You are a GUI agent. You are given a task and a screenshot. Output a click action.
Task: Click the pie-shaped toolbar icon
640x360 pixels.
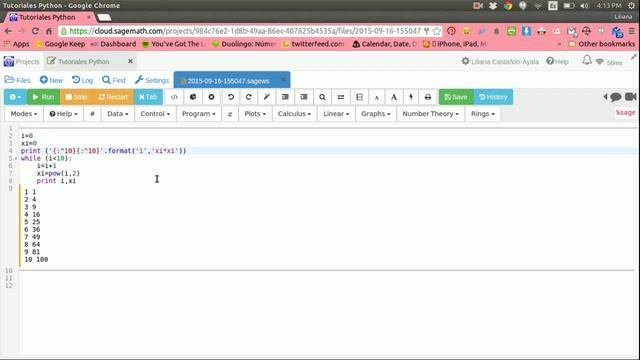(x=193, y=97)
